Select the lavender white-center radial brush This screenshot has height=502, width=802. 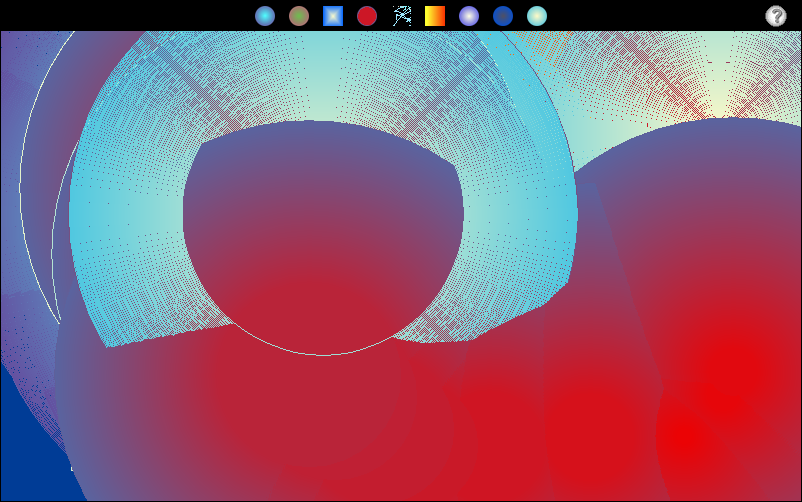pos(469,16)
